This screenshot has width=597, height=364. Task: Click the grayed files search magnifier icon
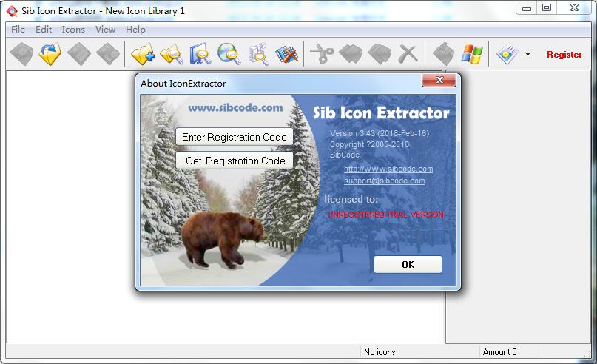click(x=258, y=54)
